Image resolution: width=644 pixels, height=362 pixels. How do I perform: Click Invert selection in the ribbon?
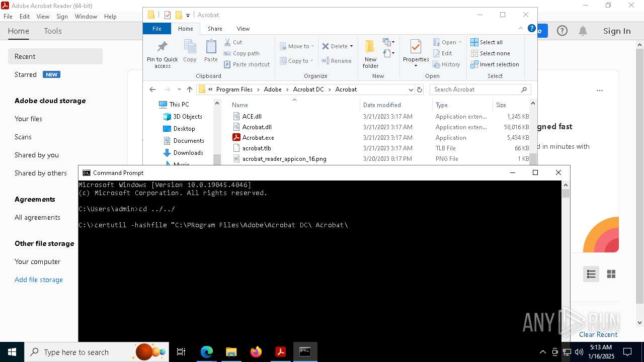pos(495,64)
